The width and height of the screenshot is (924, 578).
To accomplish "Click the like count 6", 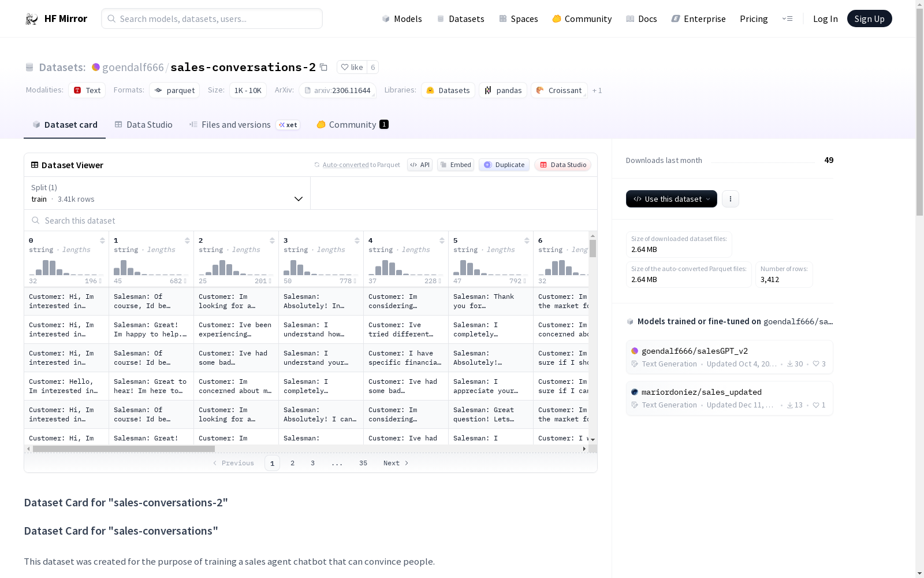I will click(373, 67).
